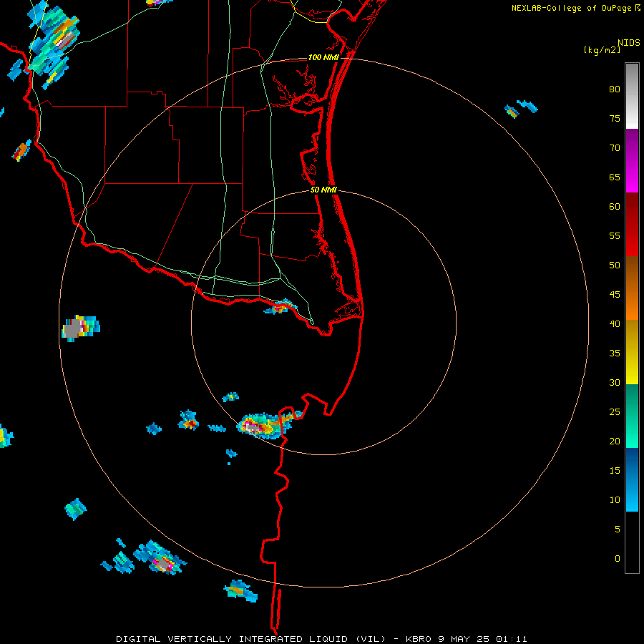
Task: Pick the red segment of the color bar
Action: coord(632,224)
